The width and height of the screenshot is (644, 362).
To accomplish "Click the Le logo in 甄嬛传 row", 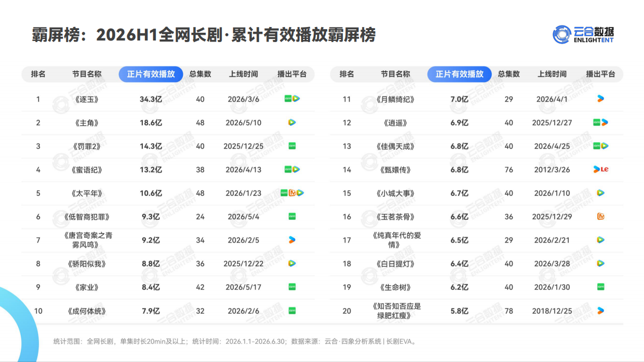I will click(605, 169).
